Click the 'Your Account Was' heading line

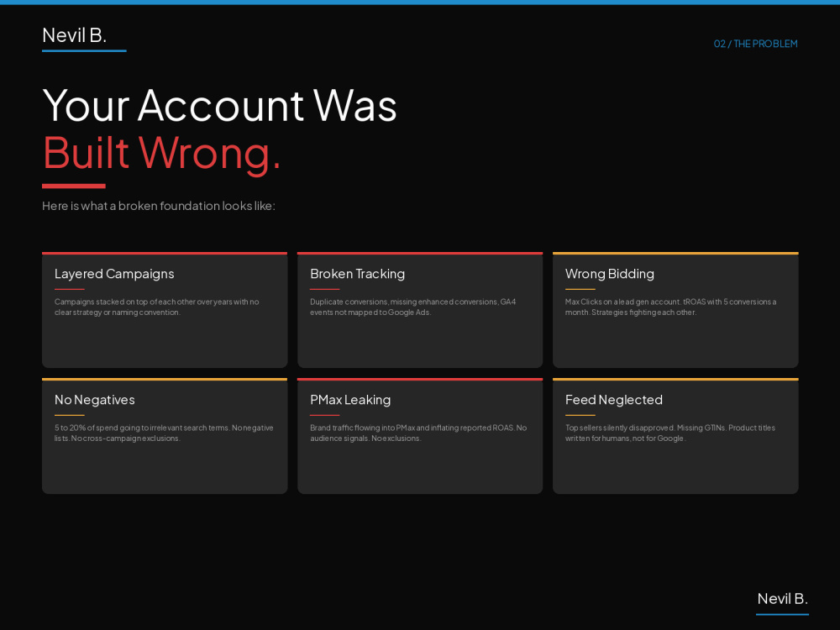coord(219,106)
